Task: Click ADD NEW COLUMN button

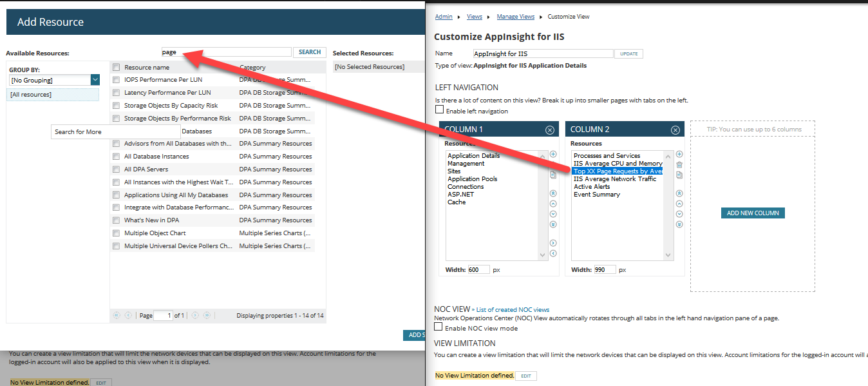Action: coord(753,213)
